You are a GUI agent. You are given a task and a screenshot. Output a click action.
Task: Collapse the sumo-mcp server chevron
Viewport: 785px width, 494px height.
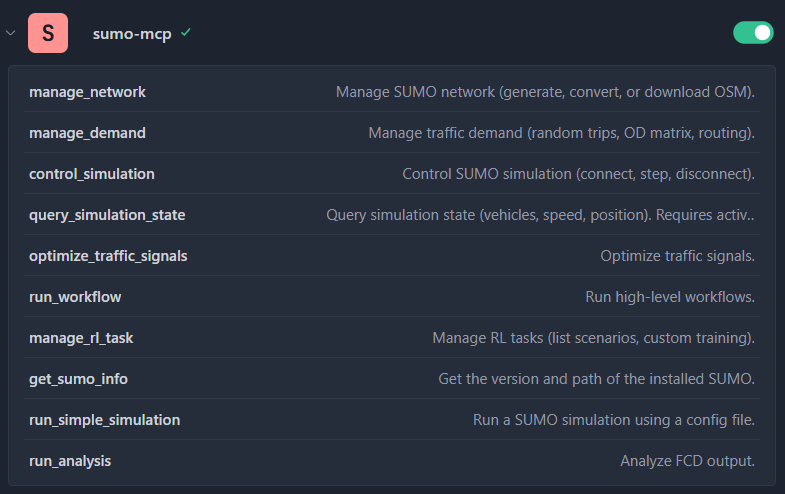click(x=10, y=33)
